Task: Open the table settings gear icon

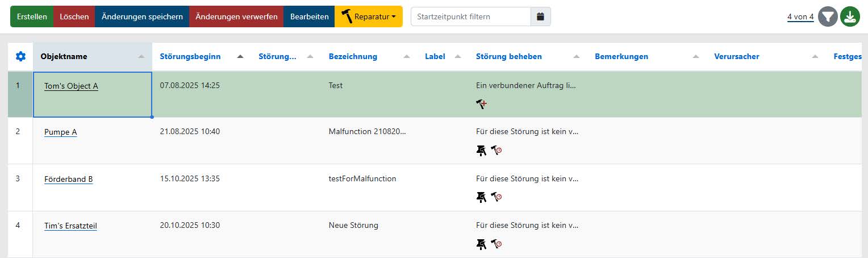Action: click(20, 56)
